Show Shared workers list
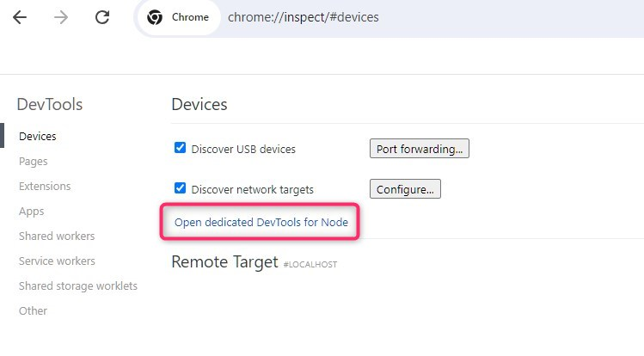 [x=57, y=236]
